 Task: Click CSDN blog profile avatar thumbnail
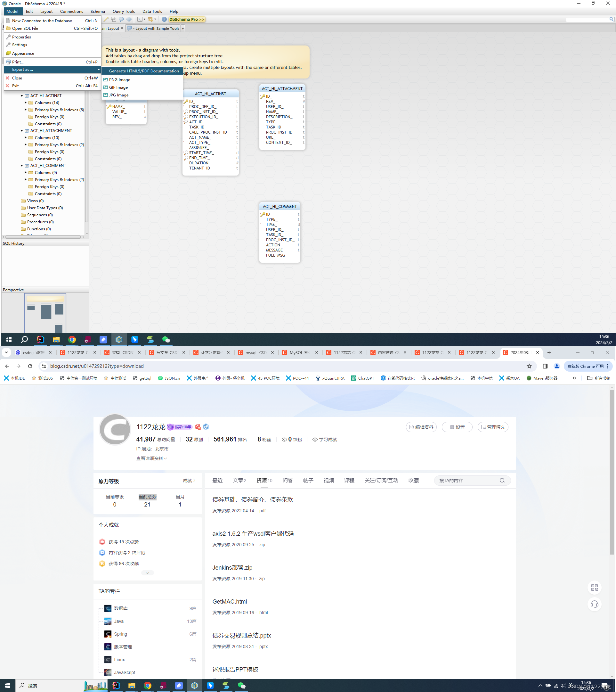tap(114, 428)
